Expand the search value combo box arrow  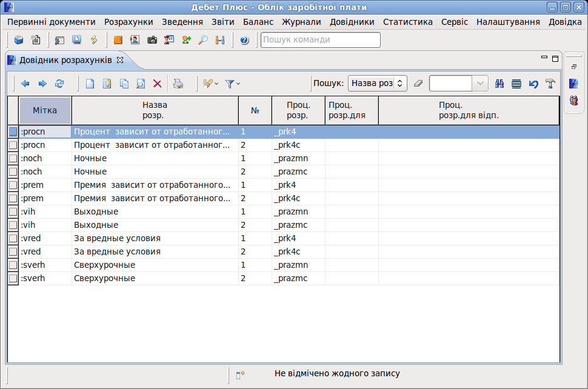point(480,83)
